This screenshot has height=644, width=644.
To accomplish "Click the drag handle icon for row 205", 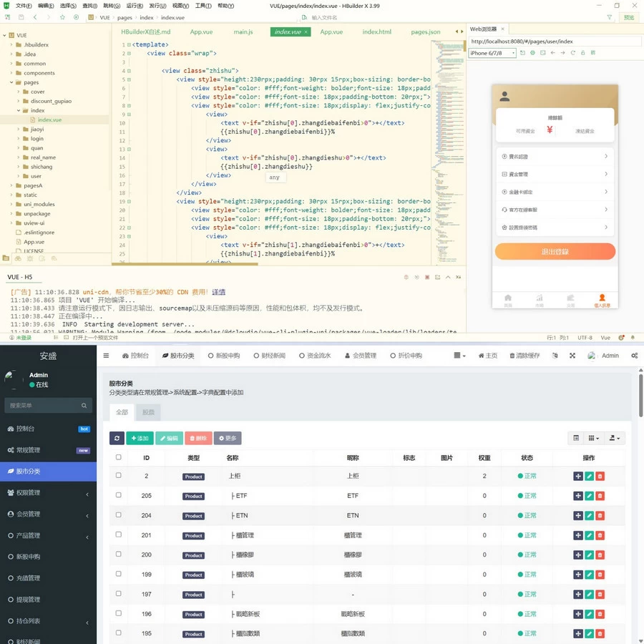I will (578, 496).
